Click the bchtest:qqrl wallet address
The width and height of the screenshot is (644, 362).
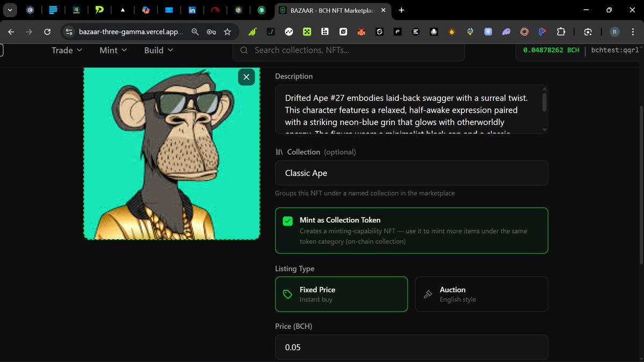pyautogui.click(x=614, y=50)
